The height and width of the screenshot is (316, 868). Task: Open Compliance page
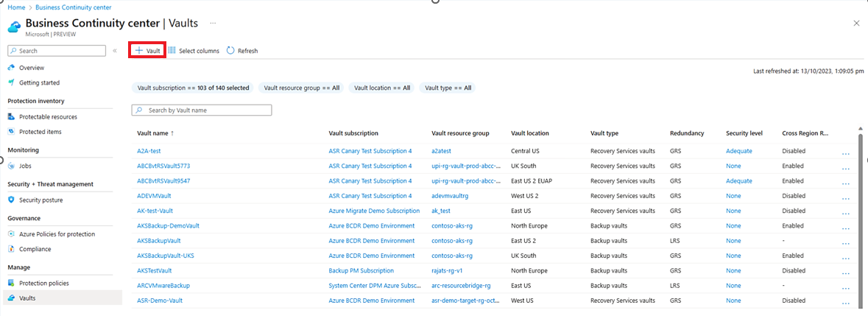pyautogui.click(x=35, y=249)
